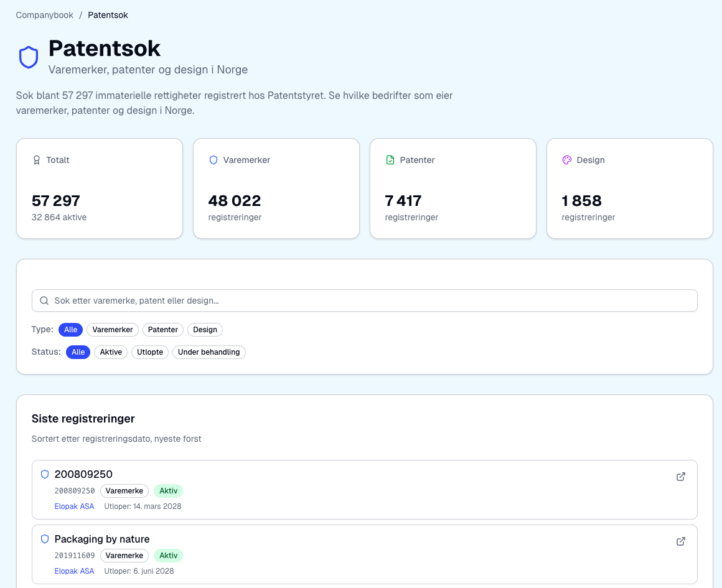The height and width of the screenshot is (588, 722).
Task: Click the search magnifier icon
Action: tap(44, 301)
